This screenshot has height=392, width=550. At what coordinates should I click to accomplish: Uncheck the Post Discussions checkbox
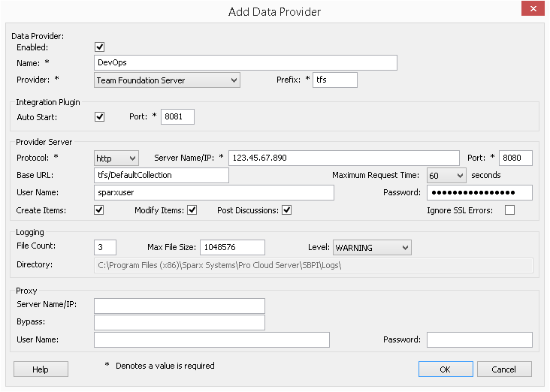286,210
